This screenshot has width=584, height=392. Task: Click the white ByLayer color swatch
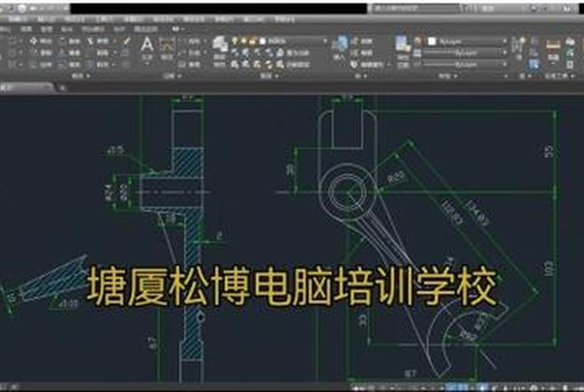tap(431, 42)
